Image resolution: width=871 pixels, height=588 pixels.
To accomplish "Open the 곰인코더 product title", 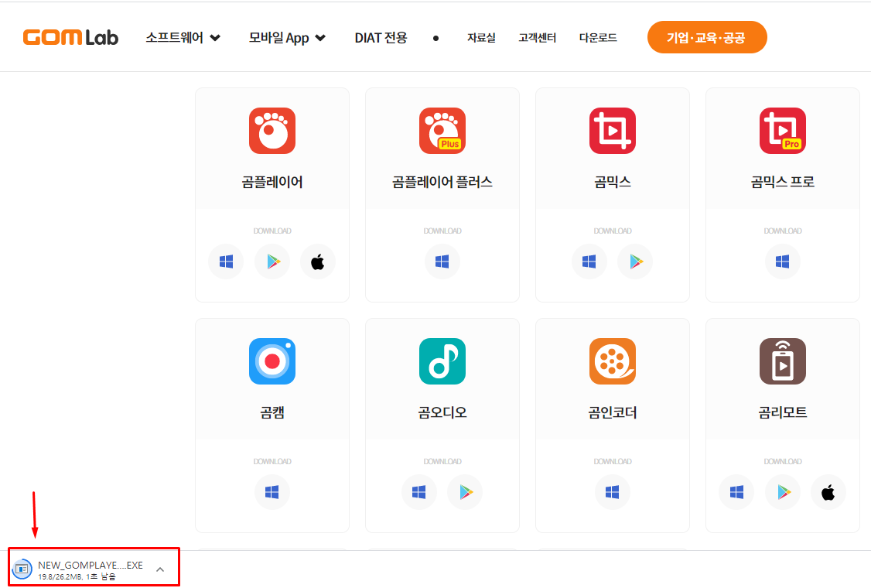I will coord(612,412).
